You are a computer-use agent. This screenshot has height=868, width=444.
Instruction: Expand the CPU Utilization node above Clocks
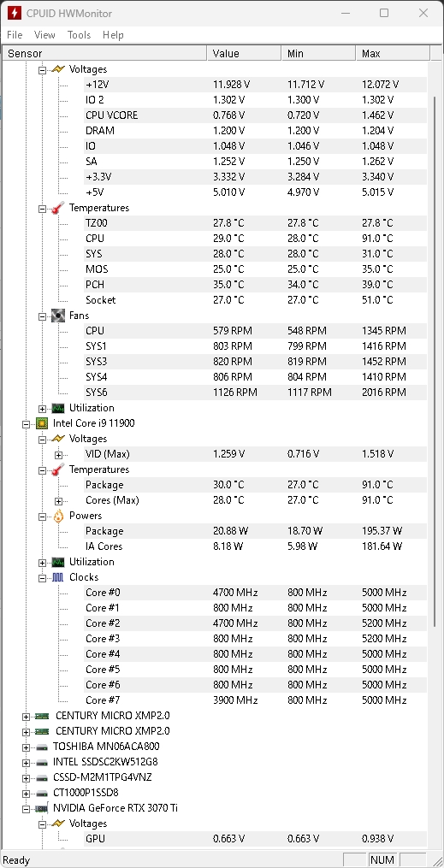coord(42,563)
